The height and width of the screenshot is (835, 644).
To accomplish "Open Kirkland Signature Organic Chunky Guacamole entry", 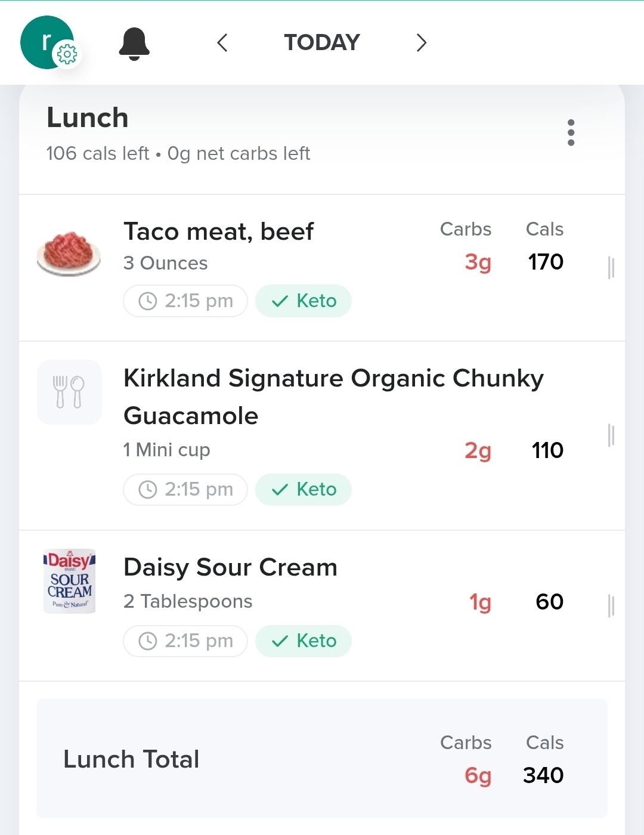I will click(x=322, y=435).
